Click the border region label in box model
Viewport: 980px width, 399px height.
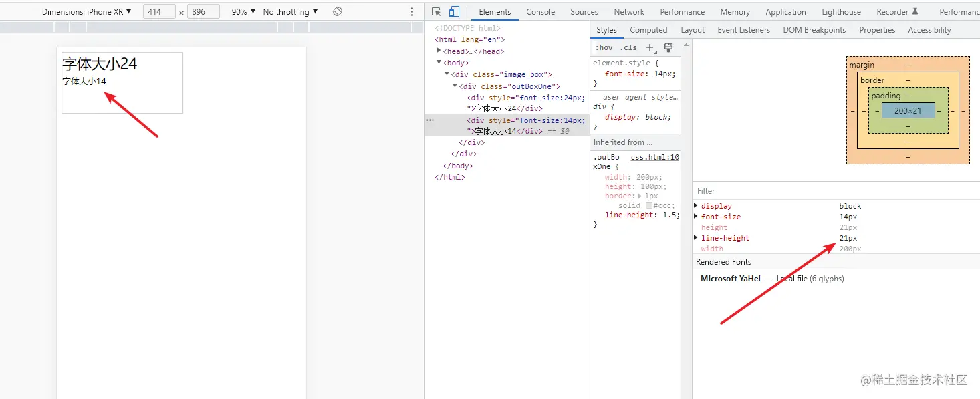872,80
